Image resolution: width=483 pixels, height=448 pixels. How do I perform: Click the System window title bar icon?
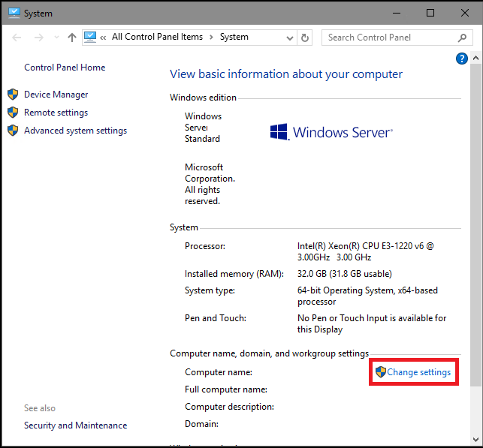(x=14, y=13)
